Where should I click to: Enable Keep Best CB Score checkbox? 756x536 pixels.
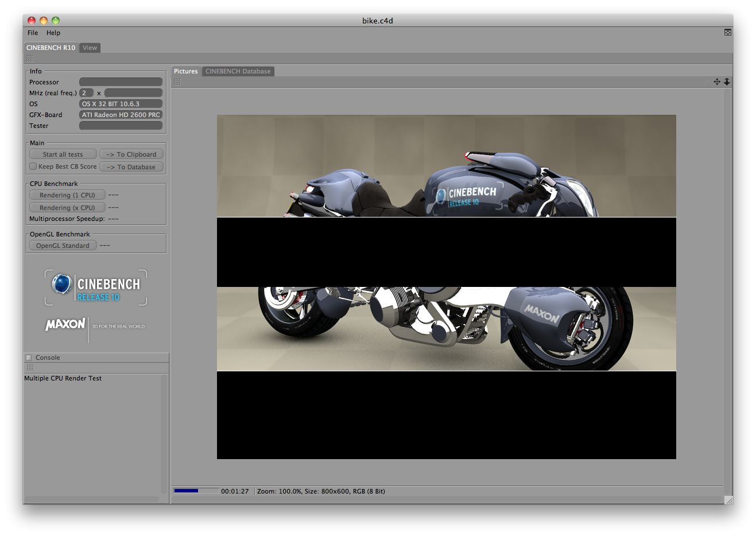pyautogui.click(x=33, y=166)
